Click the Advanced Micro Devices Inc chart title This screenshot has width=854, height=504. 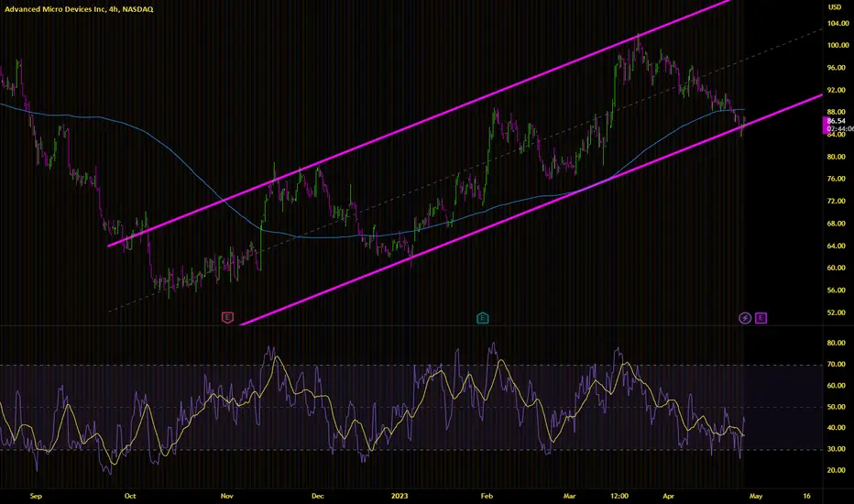point(79,9)
